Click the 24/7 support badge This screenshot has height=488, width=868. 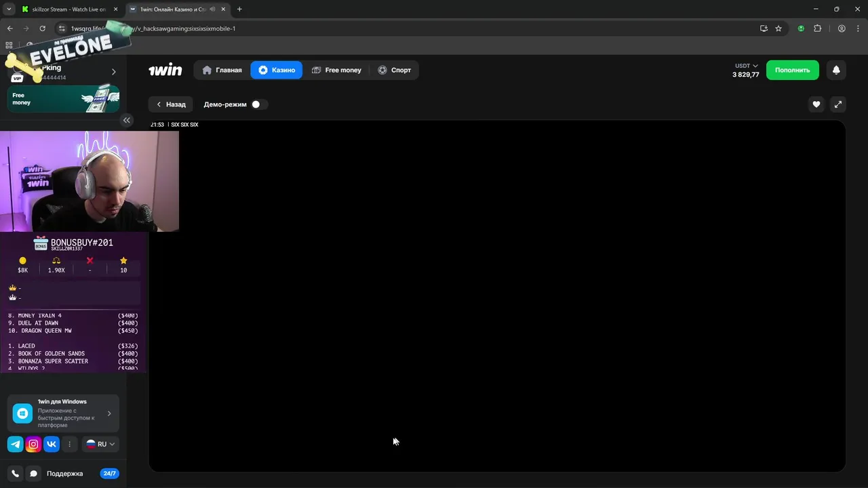(x=109, y=474)
